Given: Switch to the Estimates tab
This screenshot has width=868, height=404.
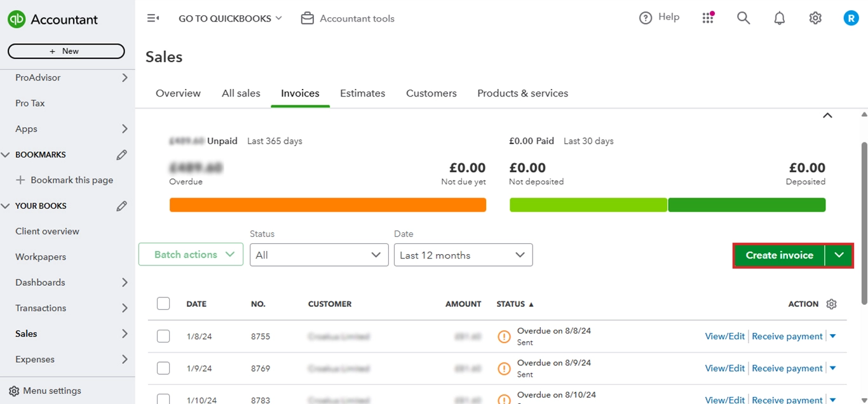Looking at the screenshot, I should [362, 93].
